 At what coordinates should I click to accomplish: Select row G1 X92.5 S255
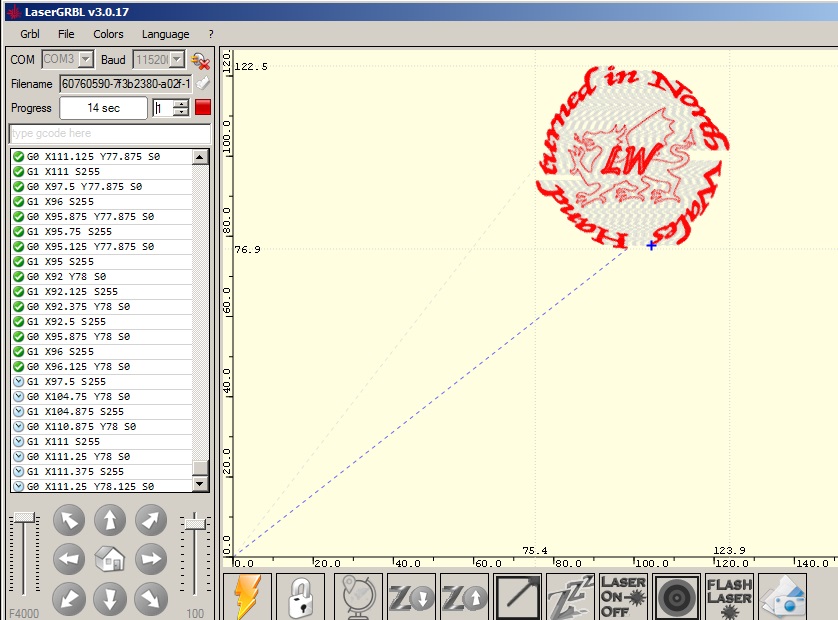point(102,321)
